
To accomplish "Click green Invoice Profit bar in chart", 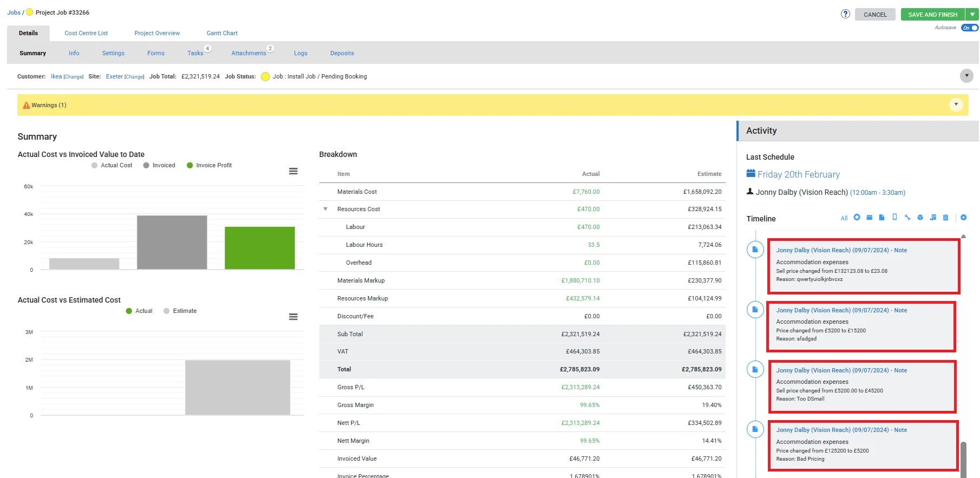I will [260, 248].
